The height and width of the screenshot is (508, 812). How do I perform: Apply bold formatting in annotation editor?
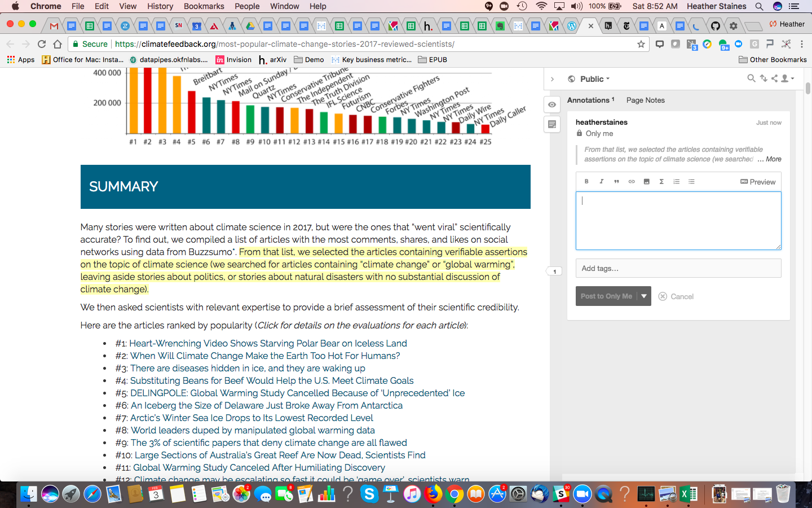point(586,182)
